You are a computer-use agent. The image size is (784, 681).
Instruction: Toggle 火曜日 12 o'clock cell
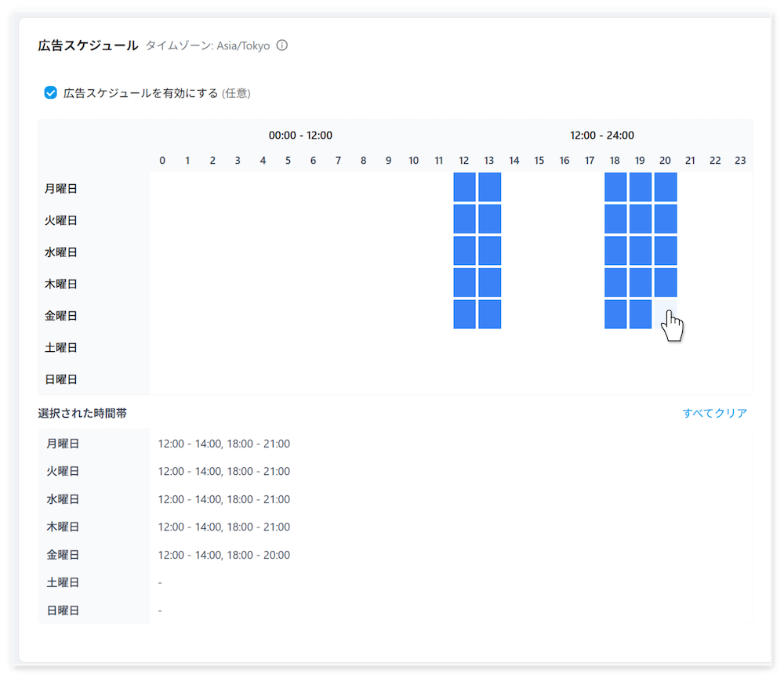(464, 219)
